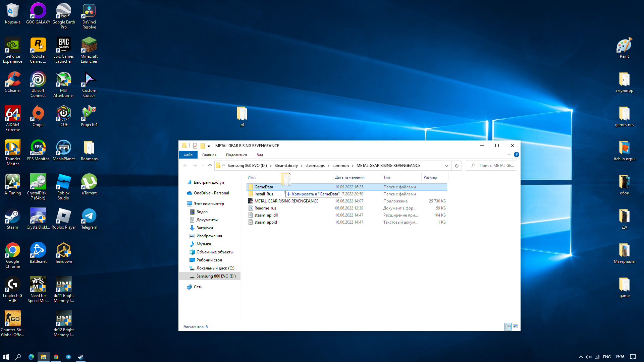
Task: Open the Quick Access Toolbar customize dropdown
Action: [209, 146]
